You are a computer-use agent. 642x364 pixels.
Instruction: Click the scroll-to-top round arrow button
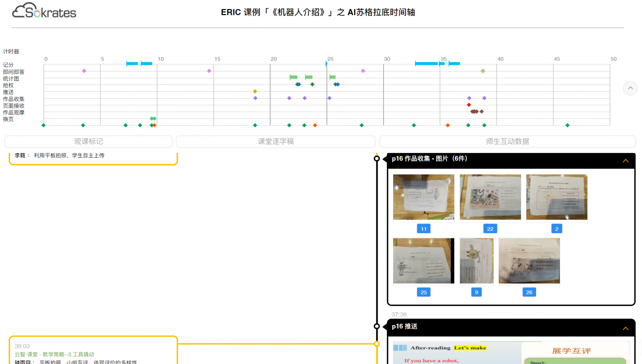630,88
